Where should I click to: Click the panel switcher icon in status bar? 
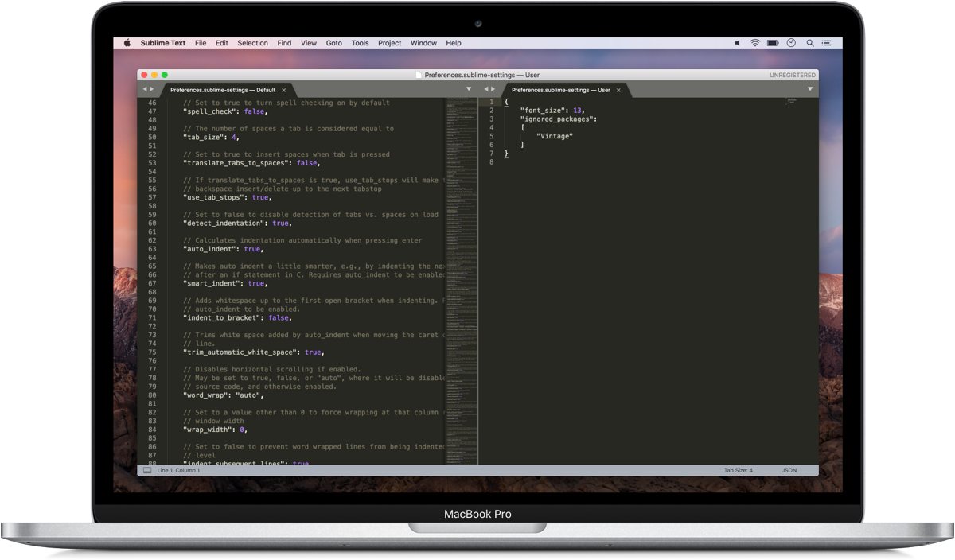coord(146,470)
